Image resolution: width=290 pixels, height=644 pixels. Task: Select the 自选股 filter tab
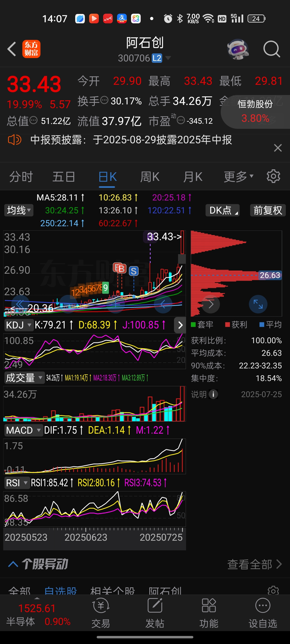coord(61,591)
